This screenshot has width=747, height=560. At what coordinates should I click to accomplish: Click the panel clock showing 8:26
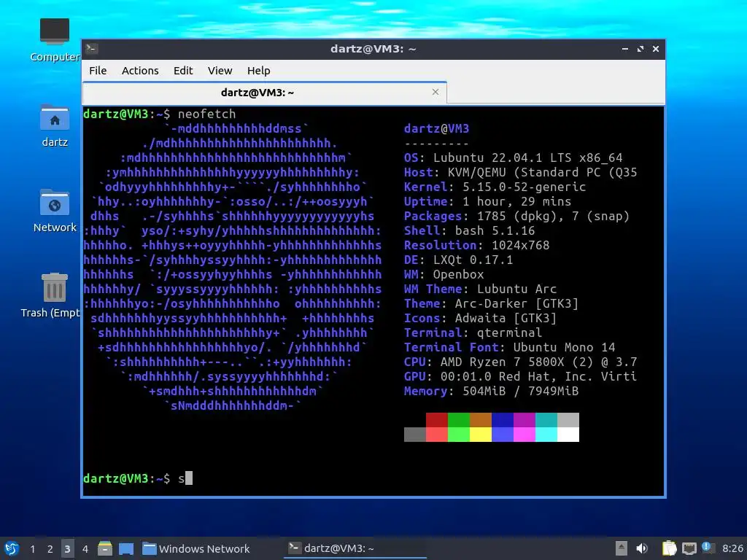(732, 548)
